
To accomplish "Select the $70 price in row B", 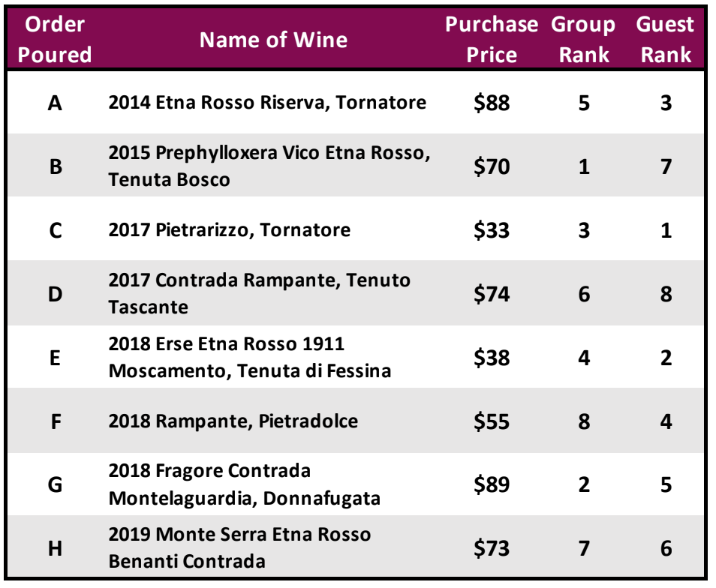I will (492, 166).
